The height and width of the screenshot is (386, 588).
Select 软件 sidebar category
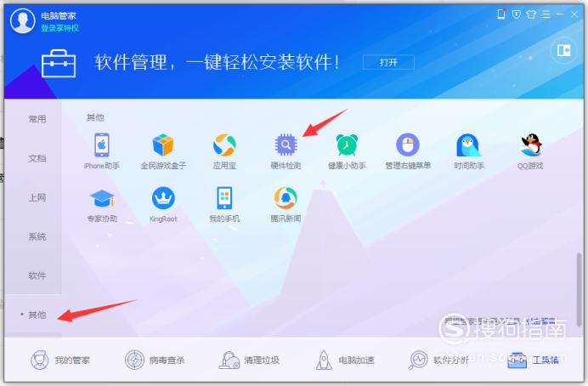pyautogui.click(x=37, y=275)
